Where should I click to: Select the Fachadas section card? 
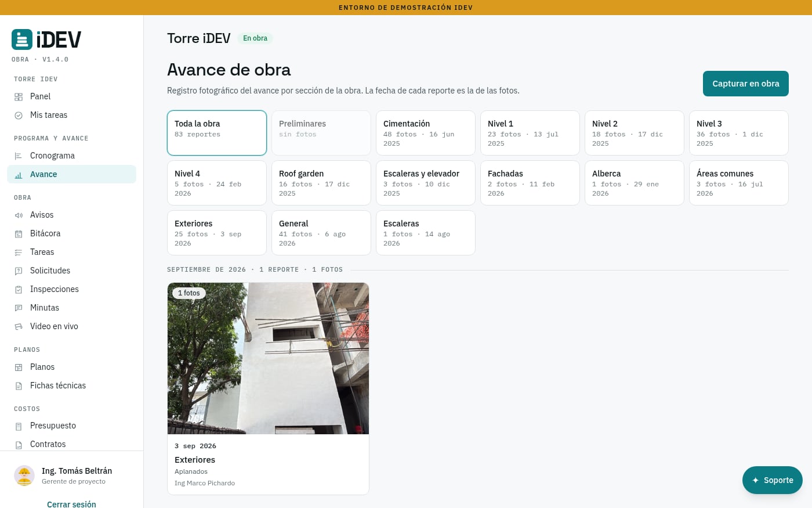[x=530, y=183]
